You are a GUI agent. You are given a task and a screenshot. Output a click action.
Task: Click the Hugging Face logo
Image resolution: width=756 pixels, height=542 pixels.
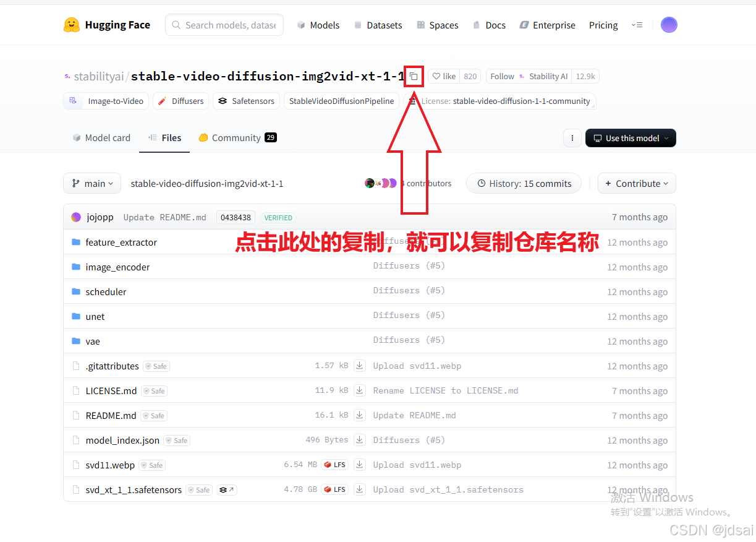point(107,25)
